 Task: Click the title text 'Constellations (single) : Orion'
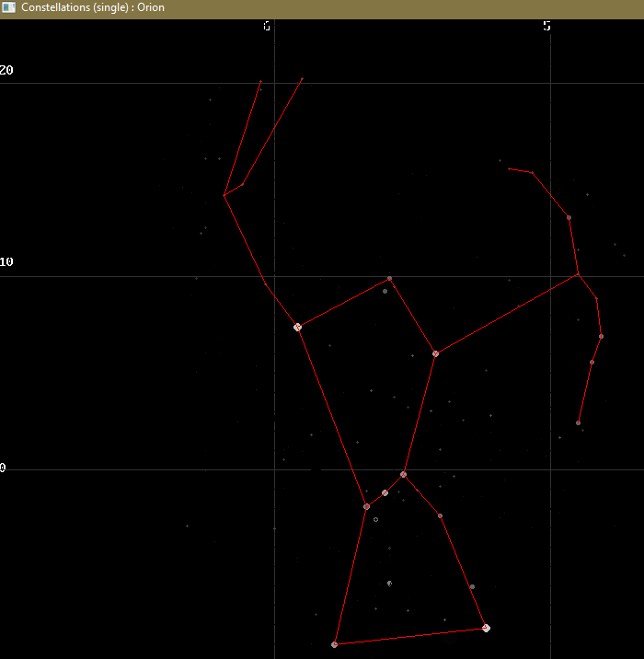pyautogui.click(x=93, y=7)
